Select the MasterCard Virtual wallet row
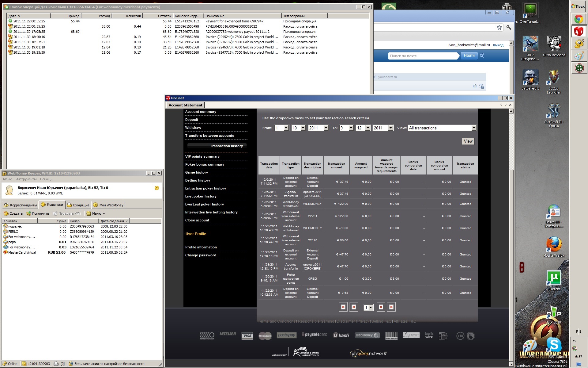Viewport: 588px width, 368px height. [22, 252]
